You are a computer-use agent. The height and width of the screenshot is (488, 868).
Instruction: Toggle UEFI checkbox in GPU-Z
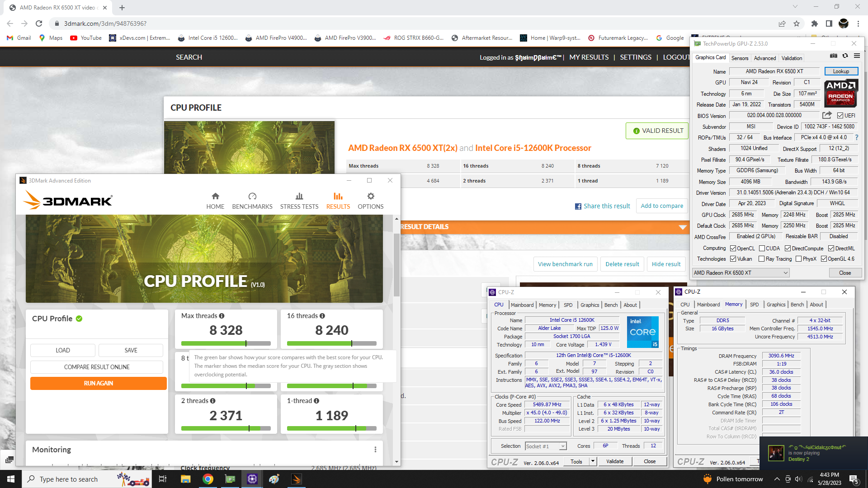pos(840,116)
